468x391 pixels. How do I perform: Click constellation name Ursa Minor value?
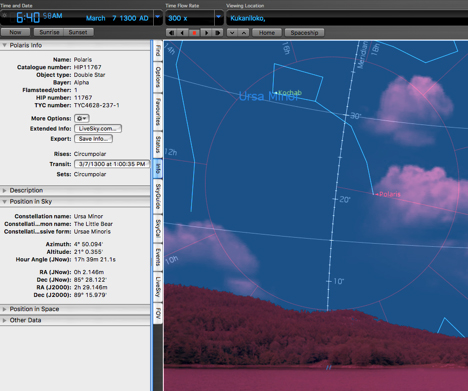tap(88, 216)
